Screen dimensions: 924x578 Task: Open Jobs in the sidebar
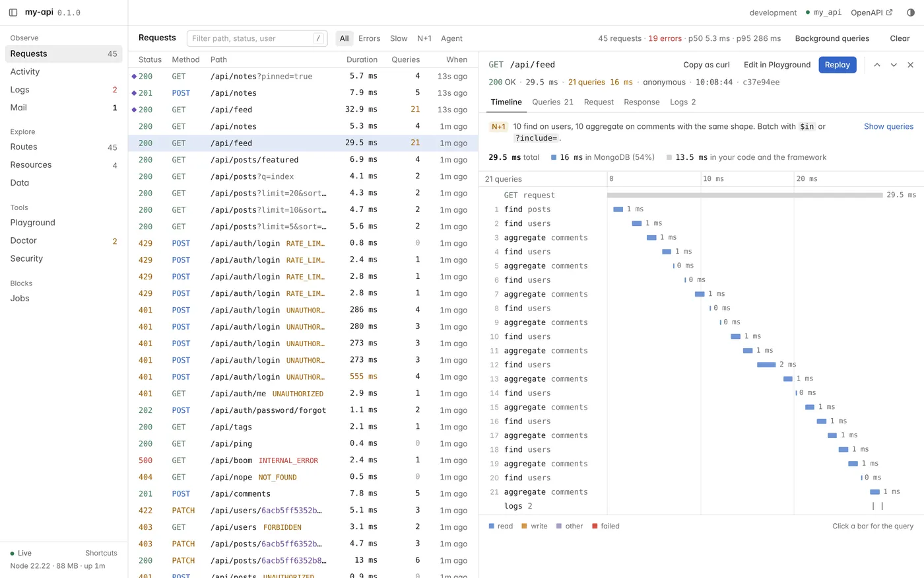(64, 298)
